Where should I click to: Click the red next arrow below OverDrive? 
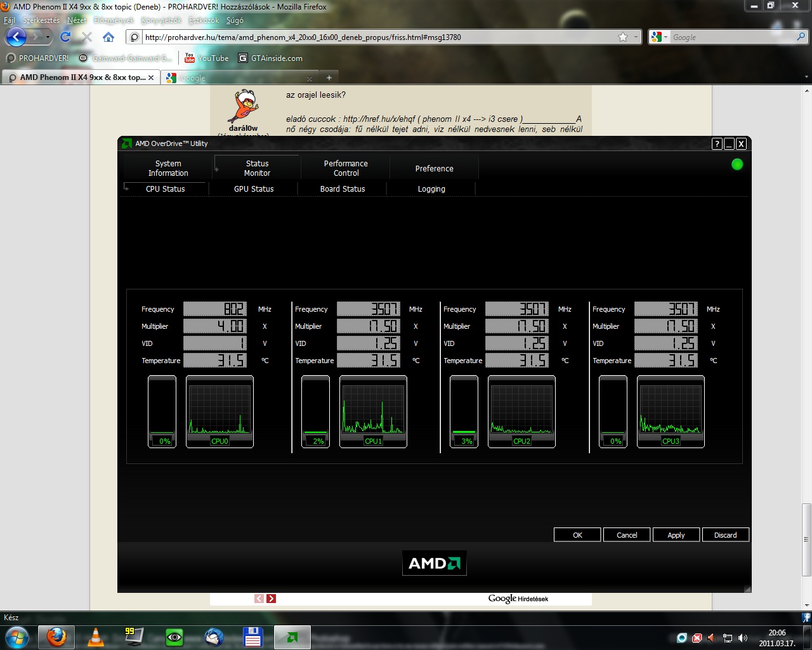pos(272,599)
